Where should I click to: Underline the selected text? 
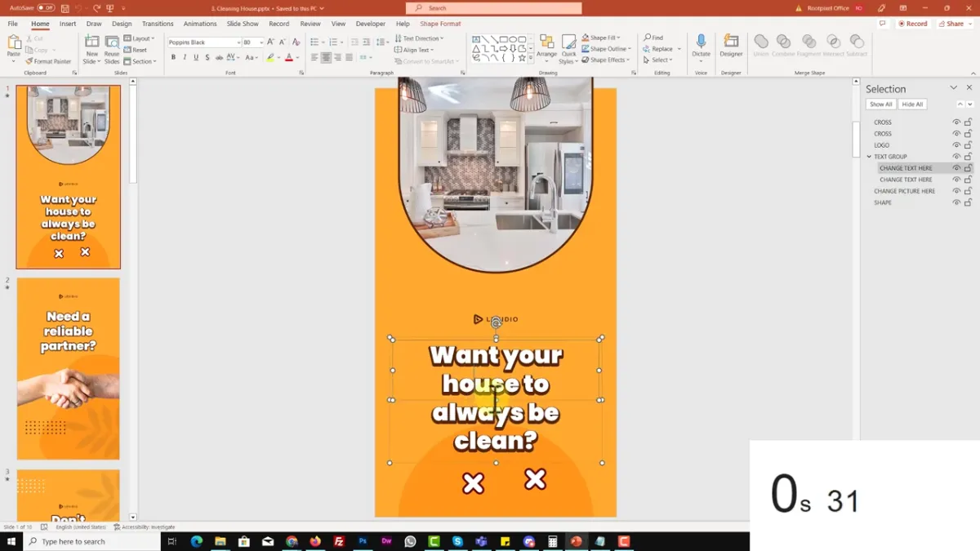coord(196,57)
